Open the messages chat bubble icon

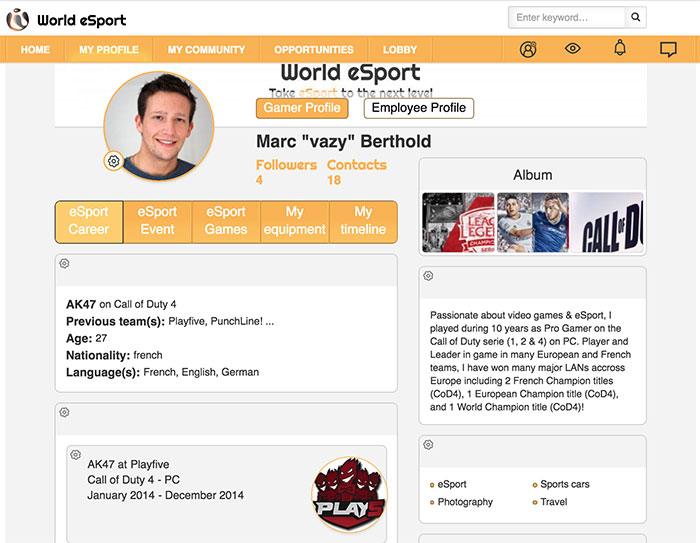point(668,49)
